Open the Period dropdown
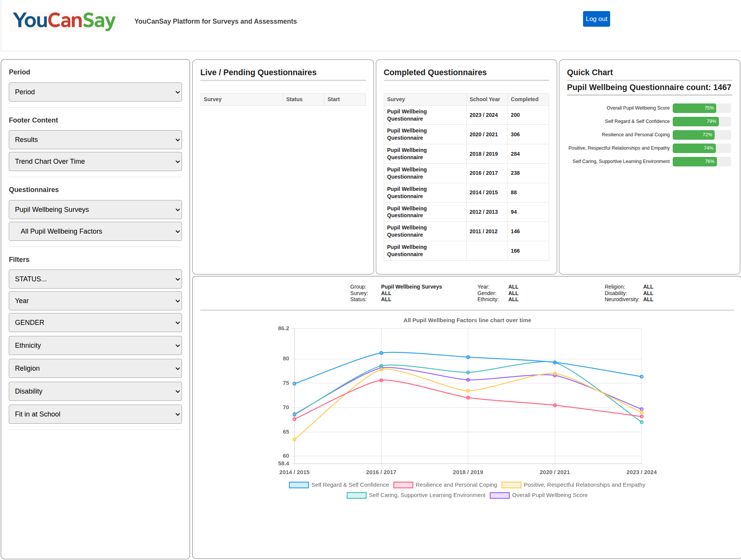The width and height of the screenshot is (741, 560). point(95,92)
